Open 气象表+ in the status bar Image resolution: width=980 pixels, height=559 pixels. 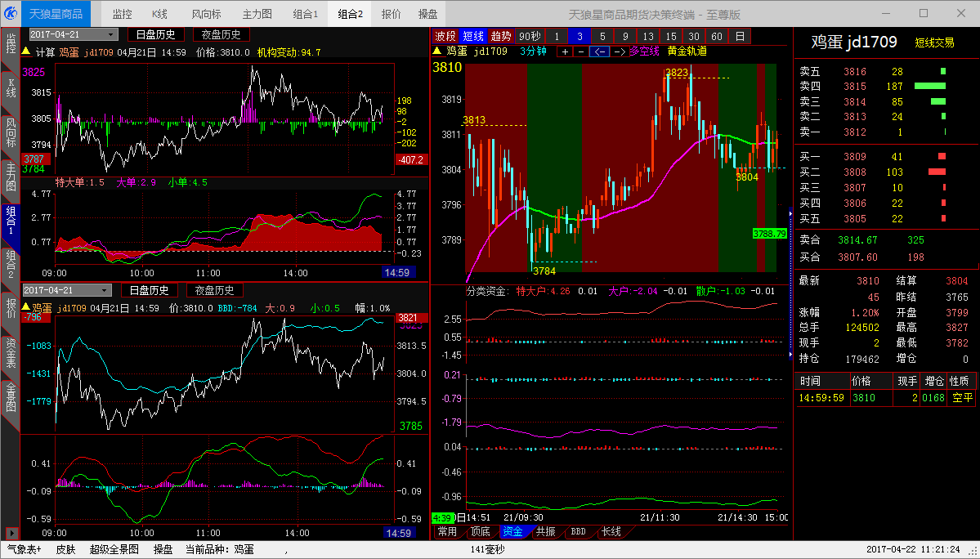click(25, 550)
